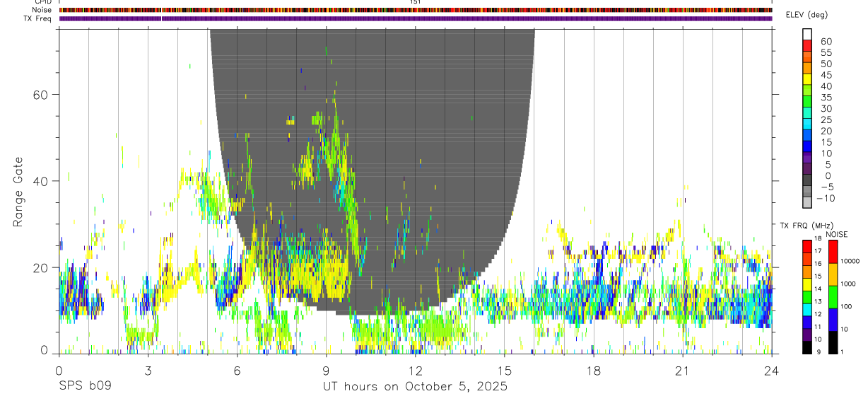Select the blue 11–12 MHz TX FRQ swatch
Viewport: 868px width, 401px height.
(807, 322)
